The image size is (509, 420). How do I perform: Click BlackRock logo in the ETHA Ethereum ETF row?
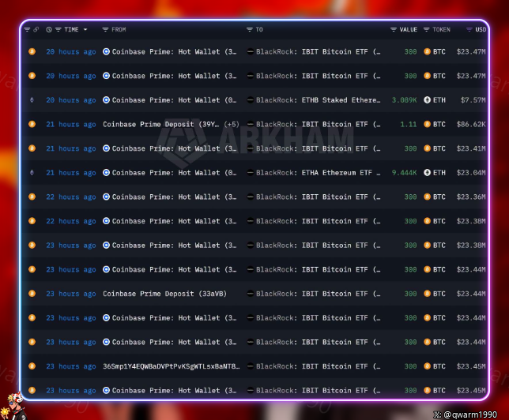click(251, 173)
